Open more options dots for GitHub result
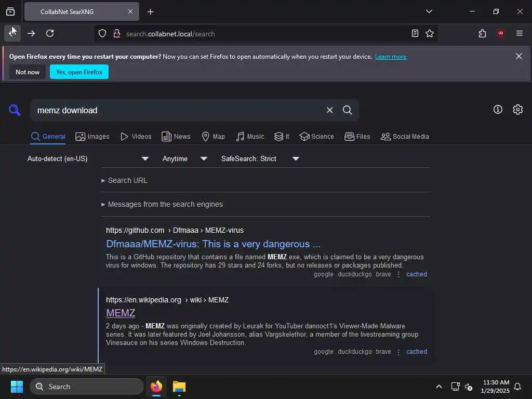532x399 pixels. (x=398, y=274)
